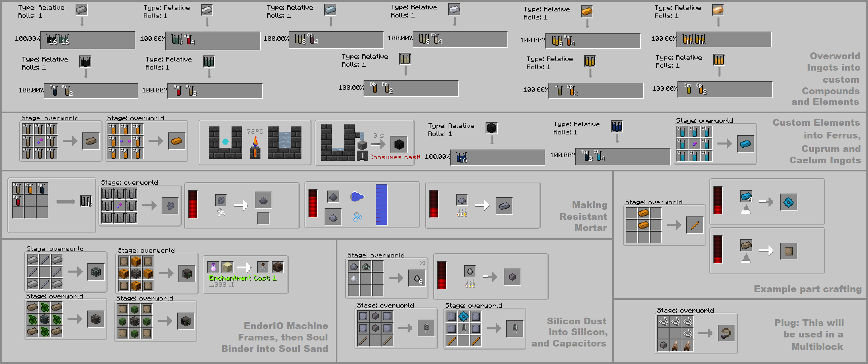The height and width of the screenshot is (364, 868).
Task: Click the Cm vial in the output bar
Action: [x=688, y=89]
